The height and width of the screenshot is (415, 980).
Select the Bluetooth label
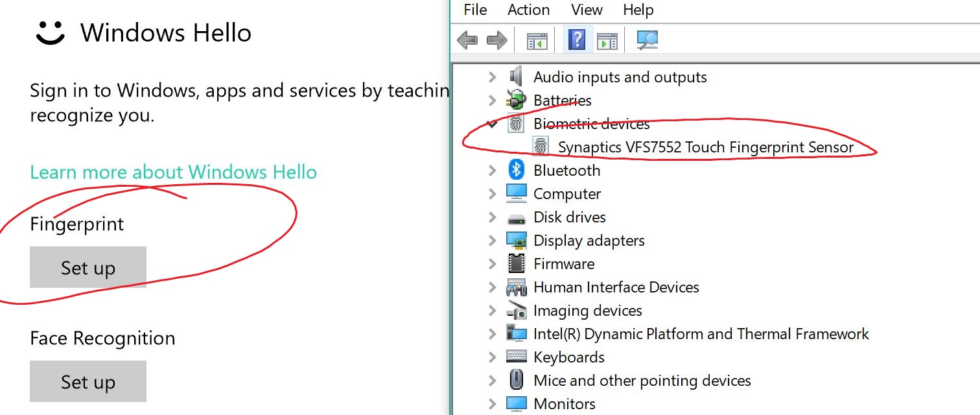pos(566,171)
